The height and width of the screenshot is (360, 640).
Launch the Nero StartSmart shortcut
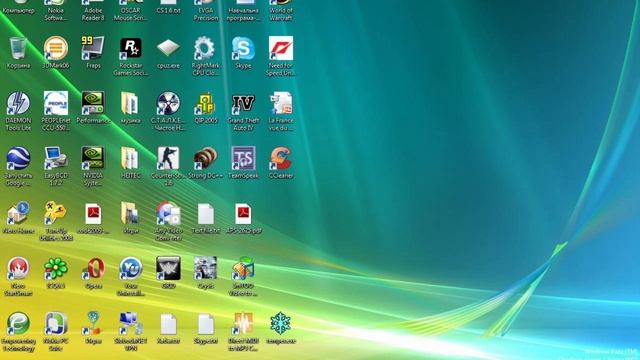(18, 269)
